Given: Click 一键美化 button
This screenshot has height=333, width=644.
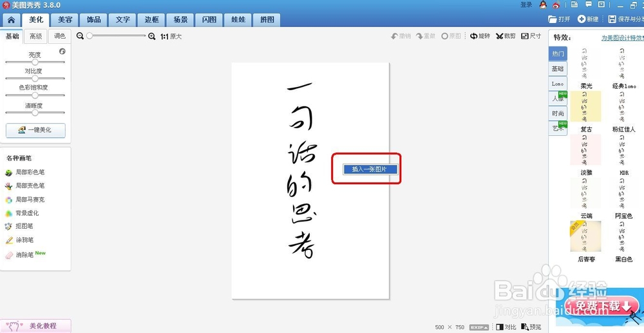Looking at the screenshot, I should tap(35, 130).
